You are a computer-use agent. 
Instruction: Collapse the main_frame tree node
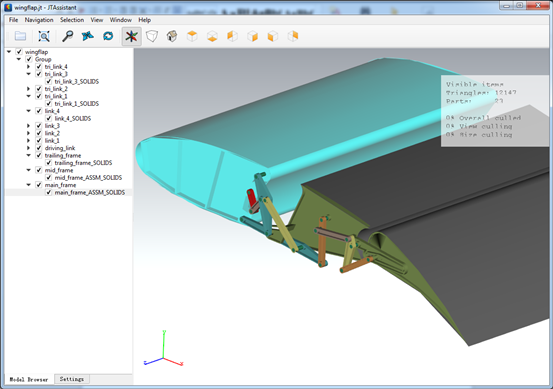click(29, 184)
